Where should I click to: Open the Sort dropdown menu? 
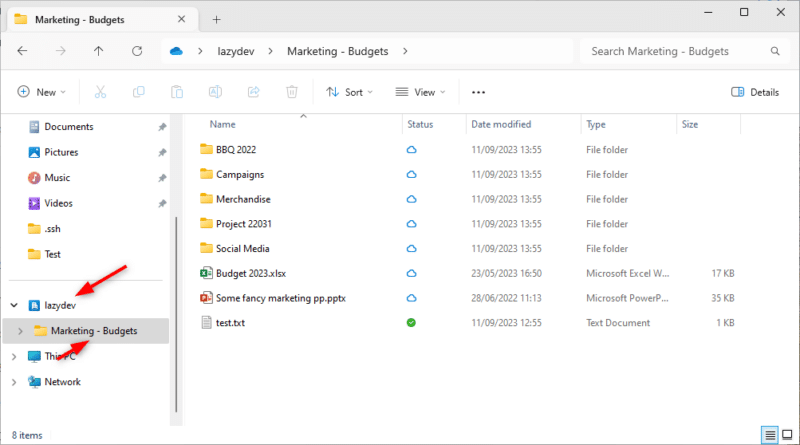[349, 92]
